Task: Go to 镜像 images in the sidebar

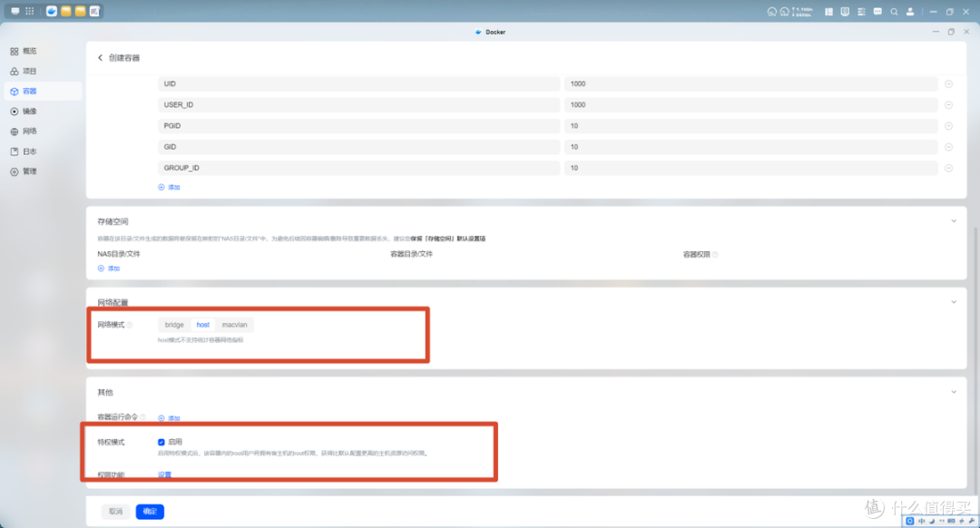Action: coord(24,112)
